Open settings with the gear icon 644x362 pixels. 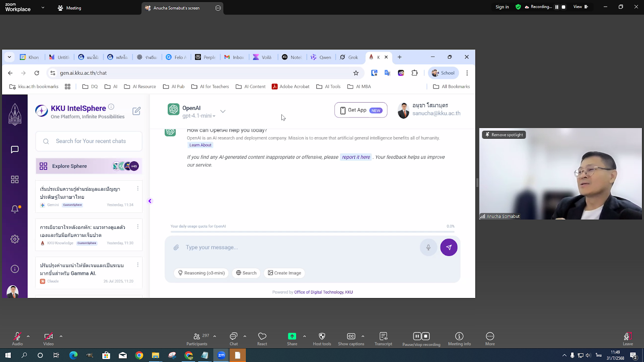15,239
